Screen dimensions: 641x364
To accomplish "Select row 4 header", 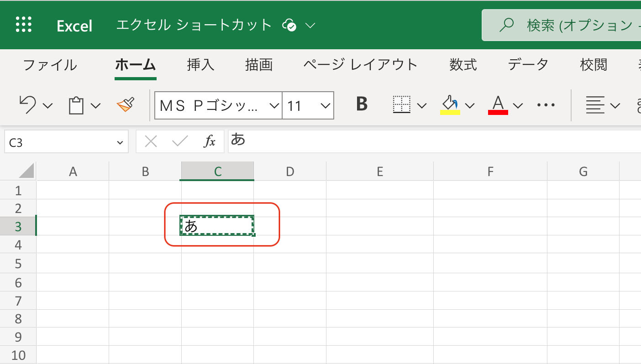I will (x=18, y=245).
